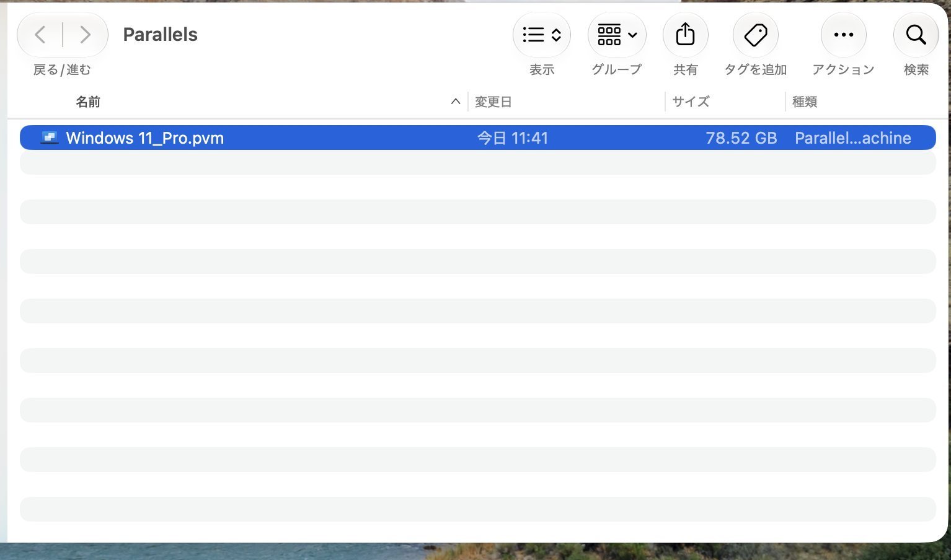Go back with the left chevron button
The height and width of the screenshot is (560, 951).
[x=40, y=35]
